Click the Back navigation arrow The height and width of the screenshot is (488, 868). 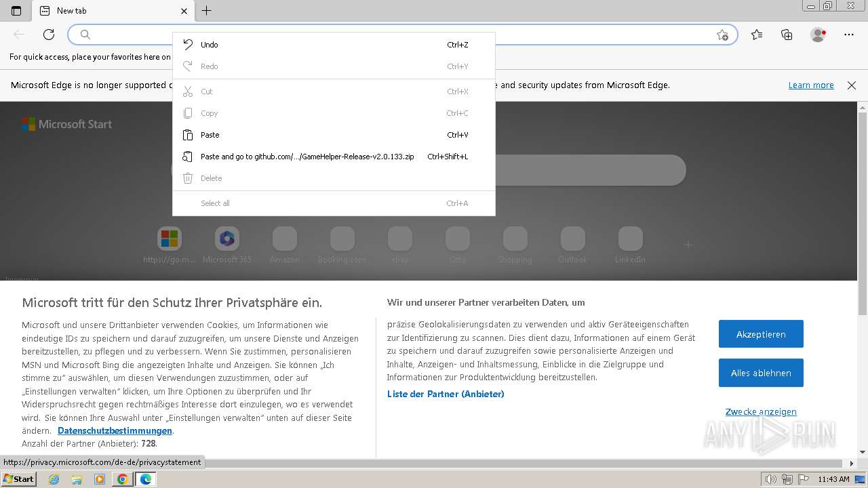19,35
